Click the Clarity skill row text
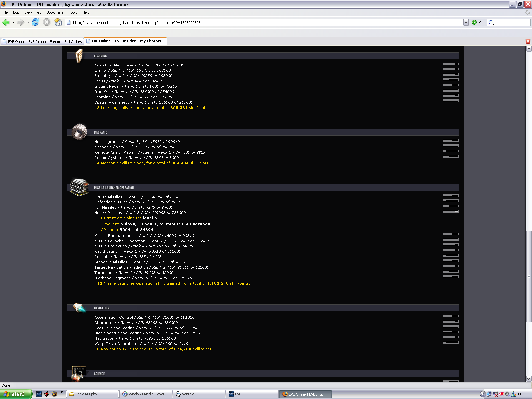This screenshot has height=399, width=532. (x=132, y=70)
